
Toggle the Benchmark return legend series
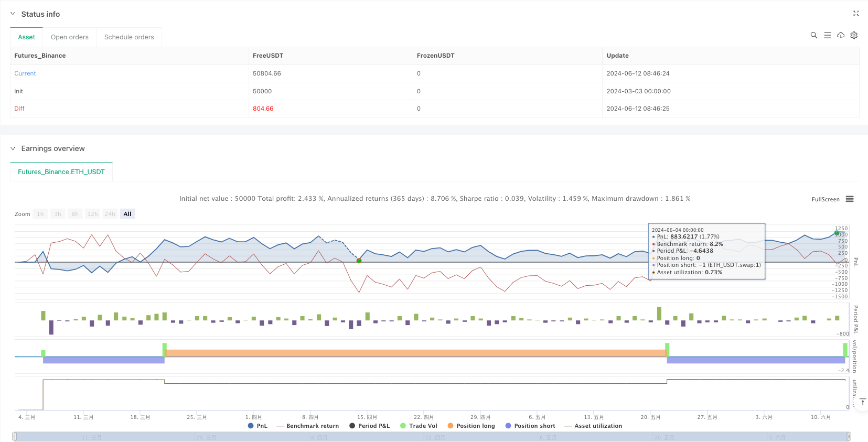point(307,426)
